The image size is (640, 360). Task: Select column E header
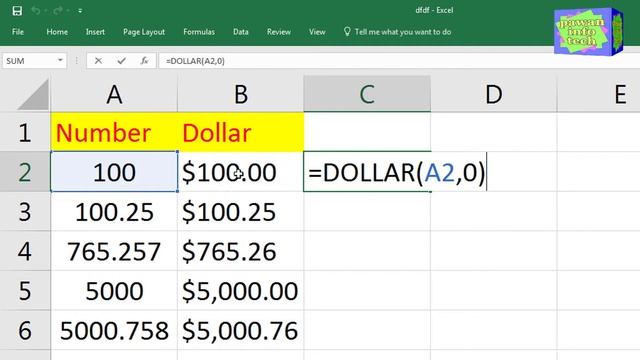(599, 95)
